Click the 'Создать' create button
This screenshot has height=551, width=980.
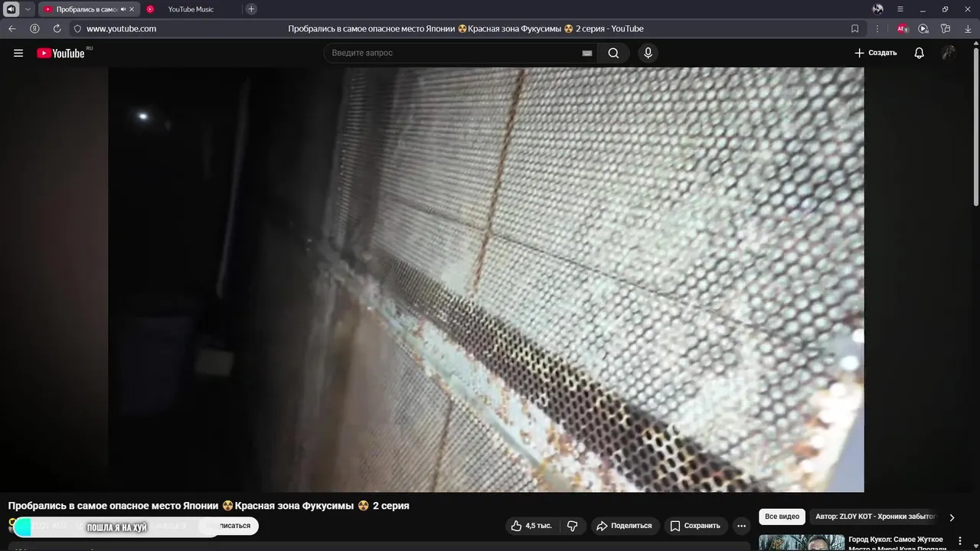click(x=875, y=53)
